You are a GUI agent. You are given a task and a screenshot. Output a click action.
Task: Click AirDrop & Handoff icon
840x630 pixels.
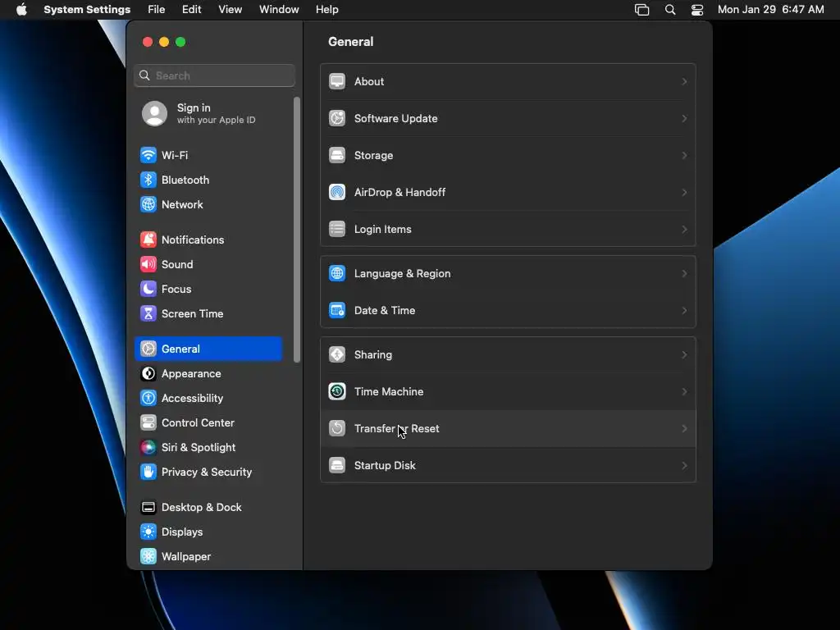click(x=337, y=193)
